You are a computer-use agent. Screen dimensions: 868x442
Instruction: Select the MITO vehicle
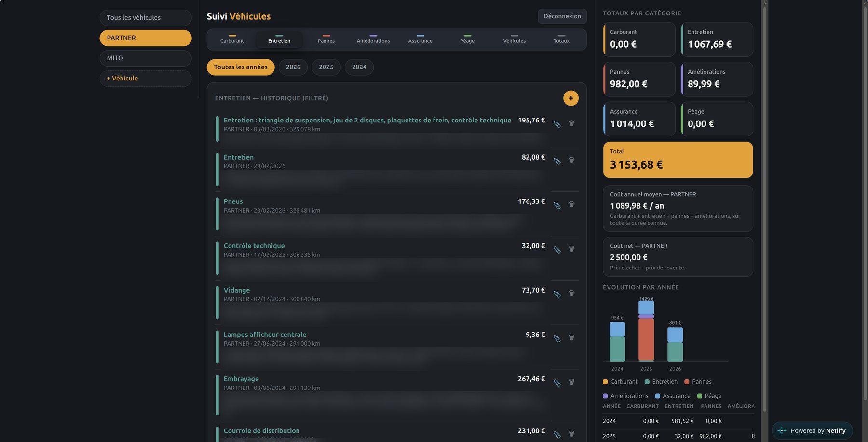[x=146, y=58]
